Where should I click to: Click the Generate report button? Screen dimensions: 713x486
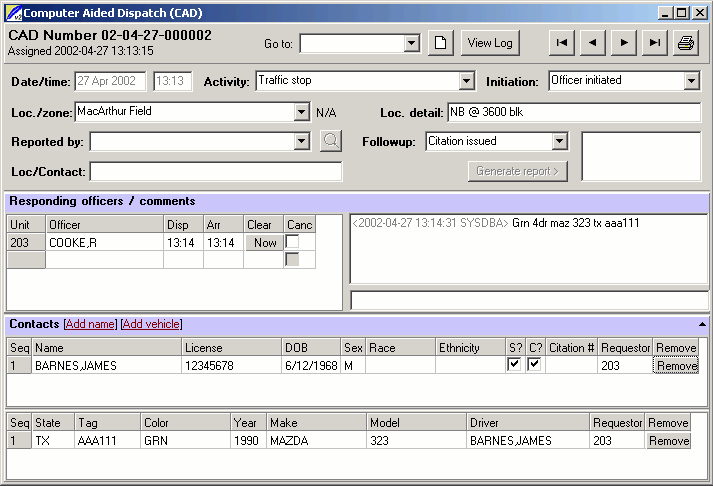tap(517, 171)
